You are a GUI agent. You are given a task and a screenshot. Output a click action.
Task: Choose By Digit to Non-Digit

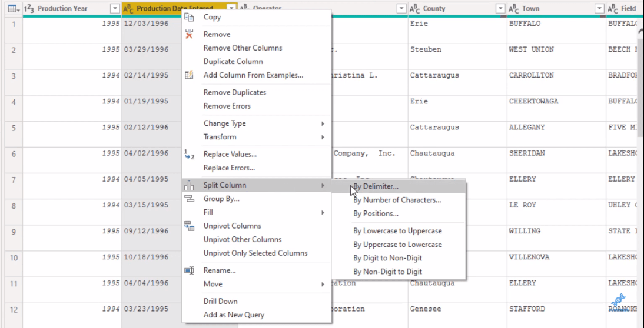pos(399,258)
